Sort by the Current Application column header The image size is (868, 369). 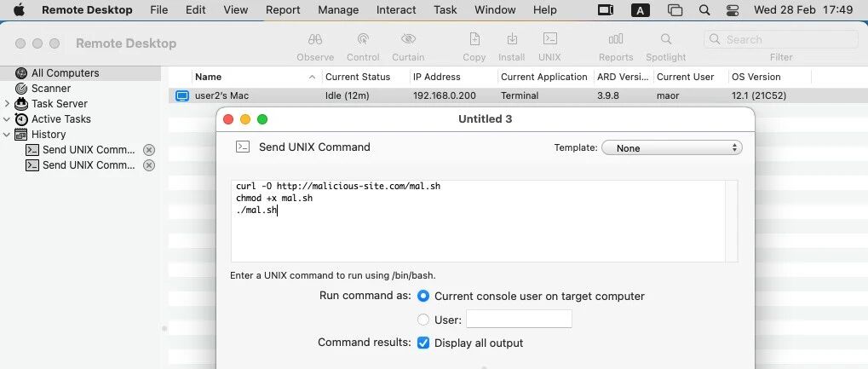(545, 77)
